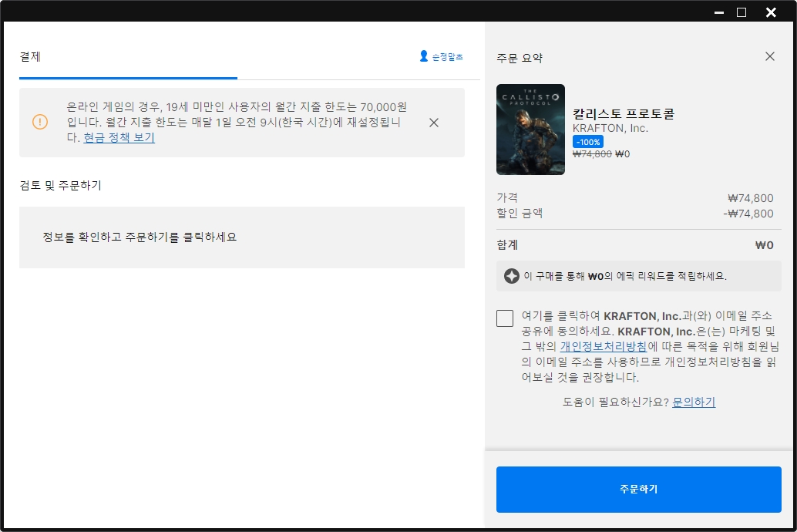This screenshot has width=797, height=532.
Task: Click the 검토 및 주문하기 heading
Action: (x=60, y=186)
